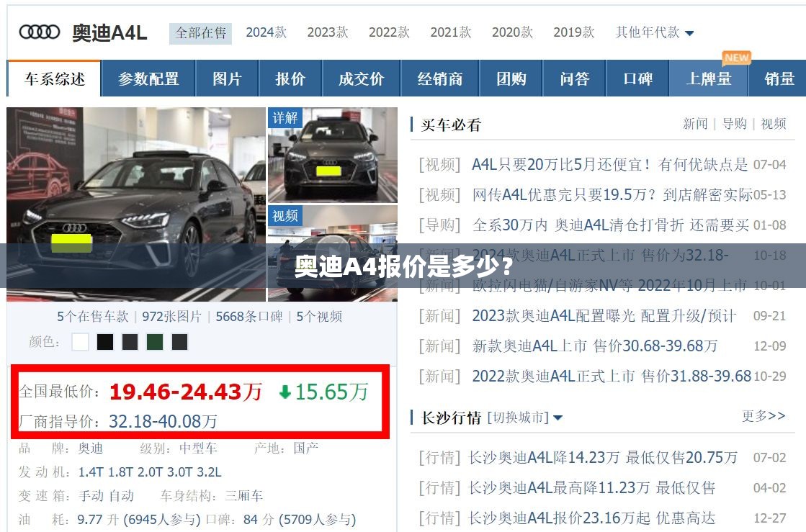The width and height of the screenshot is (806, 532).
Task: Select the 3.2L engine option
Action: (x=210, y=472)
